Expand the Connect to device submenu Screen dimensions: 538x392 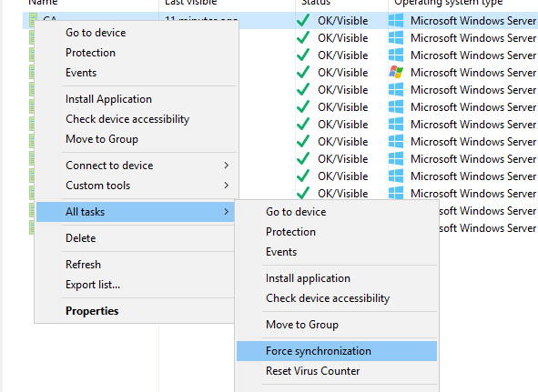pos(136,166)
